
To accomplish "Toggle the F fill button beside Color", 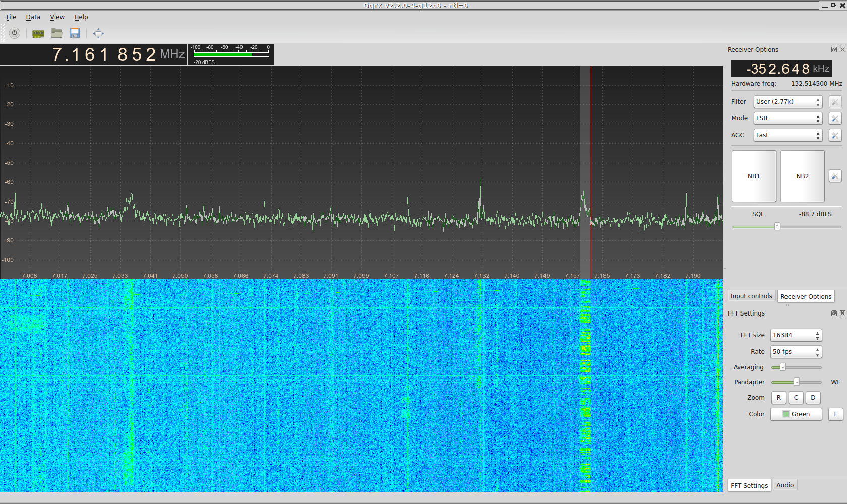I will tap(835, 414).
